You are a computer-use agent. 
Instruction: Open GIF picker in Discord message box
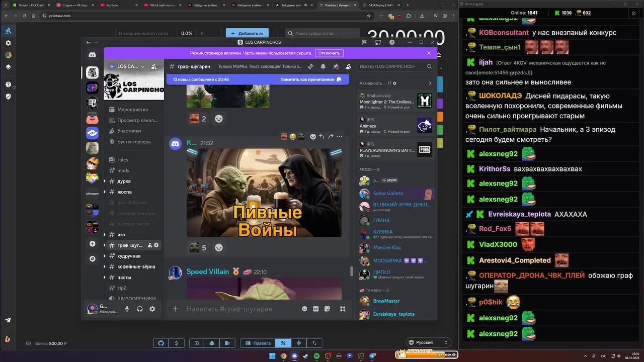[316, 309]
